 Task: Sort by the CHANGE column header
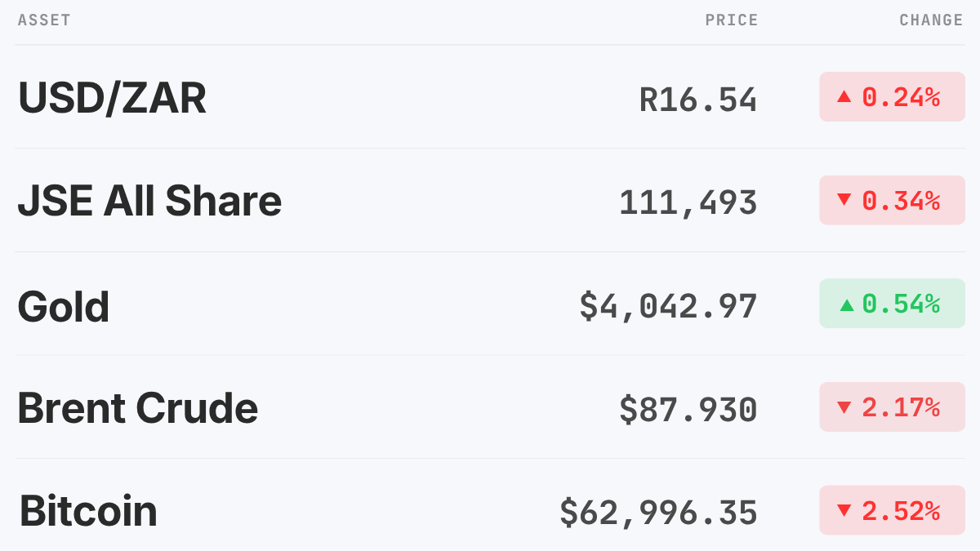[932, 20]
